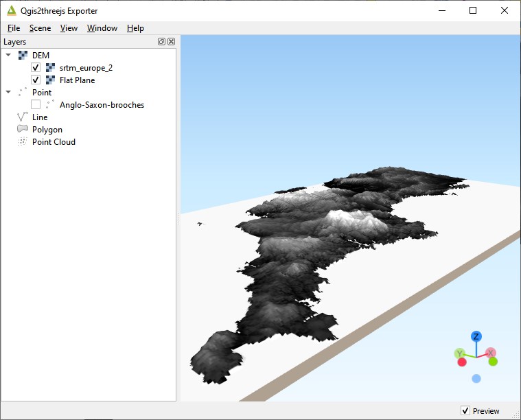Click the light green Y axis gizmo handle
This screenshot has width=521, height=420.
point(459,353)
